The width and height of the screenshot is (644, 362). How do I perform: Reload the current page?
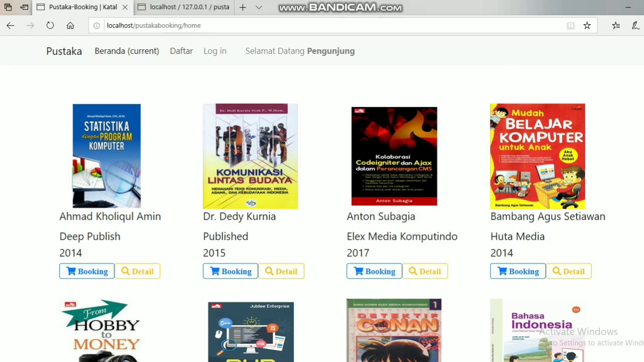(50, 25)
